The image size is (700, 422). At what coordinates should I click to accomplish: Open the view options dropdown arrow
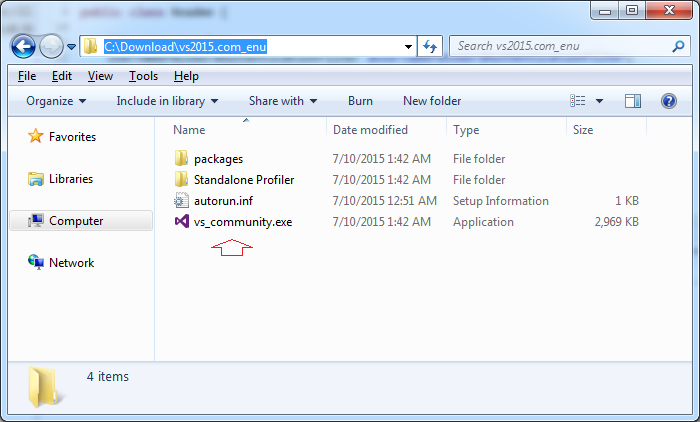click(600, 101)
